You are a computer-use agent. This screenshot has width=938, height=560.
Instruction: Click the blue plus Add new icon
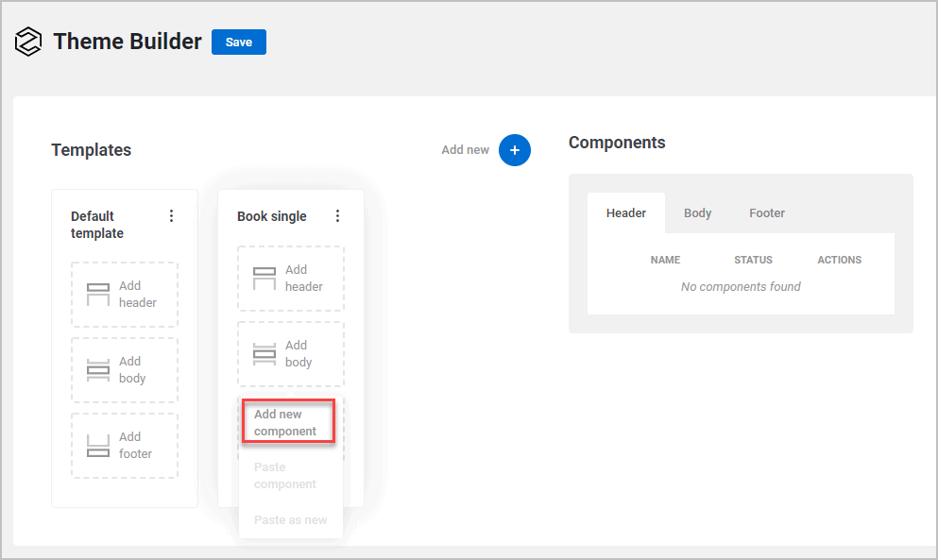point(515,149)
